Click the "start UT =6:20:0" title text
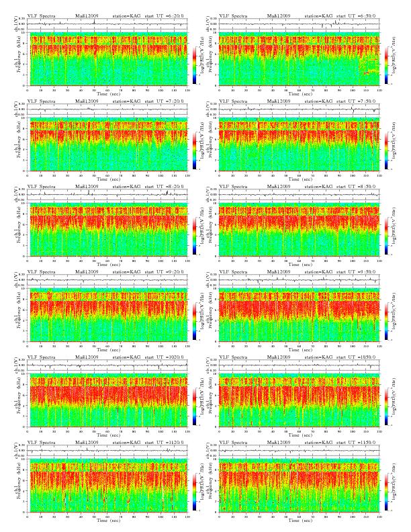Viewport: 411px width, 532px height. [x=164, y=16]
